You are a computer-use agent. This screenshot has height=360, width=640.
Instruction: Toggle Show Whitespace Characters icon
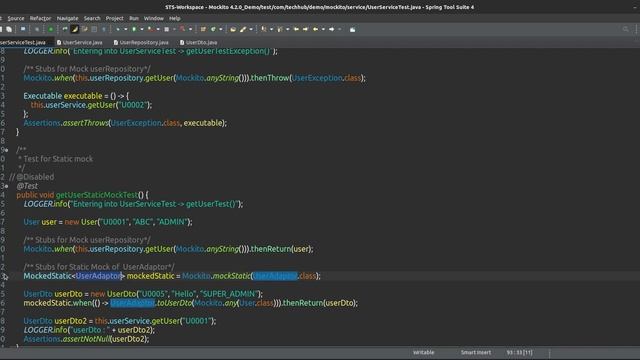[x=104, y=29]
